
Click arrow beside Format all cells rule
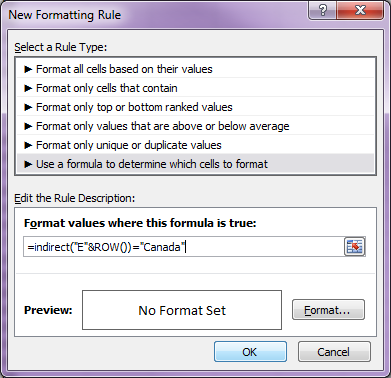click(x=28, y=69)
